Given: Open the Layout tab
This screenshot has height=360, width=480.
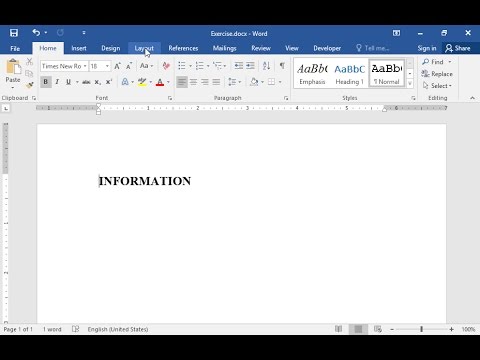Looking at the screenshot, I should 144,48.
